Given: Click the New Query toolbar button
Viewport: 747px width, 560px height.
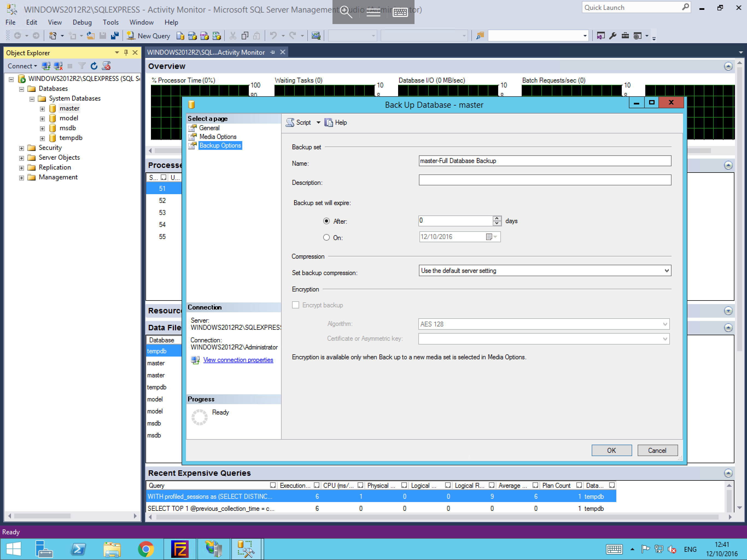Looking at the screenshot, I should point(148,36).
